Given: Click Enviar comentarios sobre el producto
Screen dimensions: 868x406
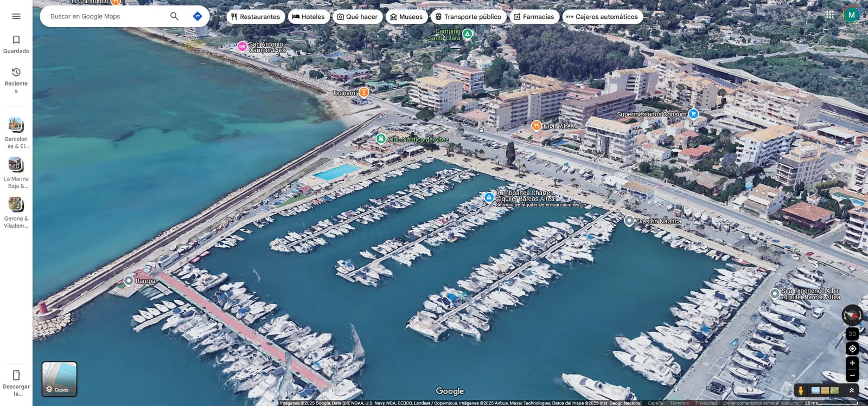Looking at the screenshot, I should point(761,403).
